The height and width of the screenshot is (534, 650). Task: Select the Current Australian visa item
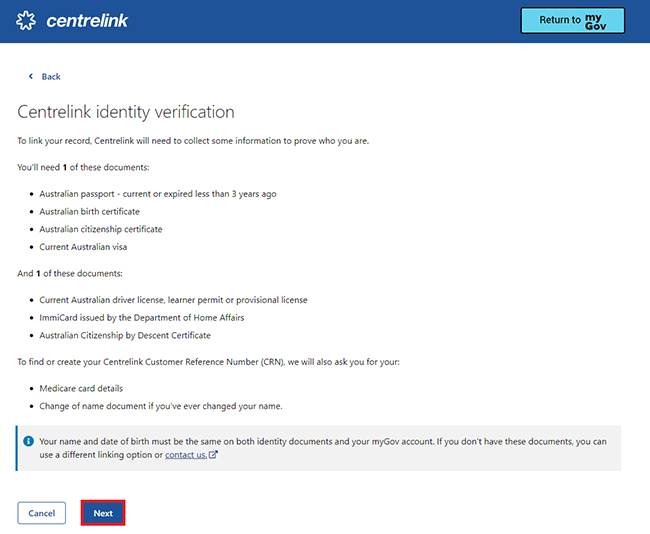click(83, 247)
